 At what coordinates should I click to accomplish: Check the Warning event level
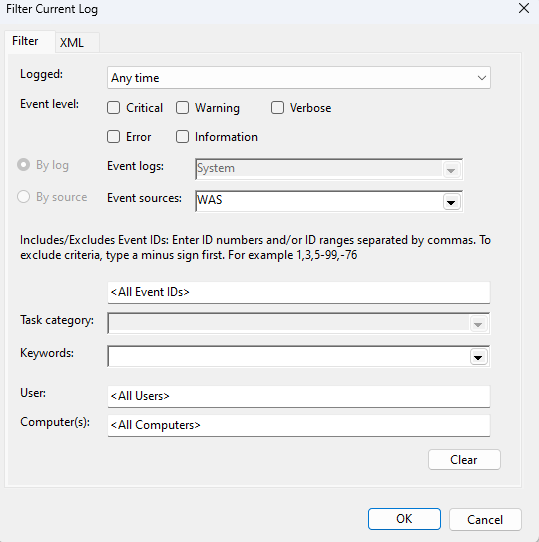pos(183,108)
